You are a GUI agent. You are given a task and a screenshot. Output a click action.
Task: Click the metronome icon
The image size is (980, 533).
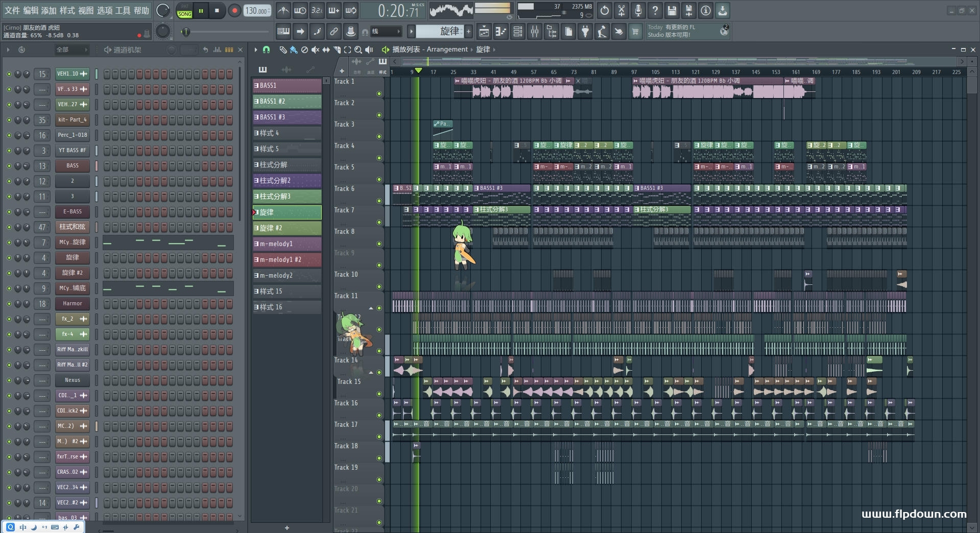283,11
